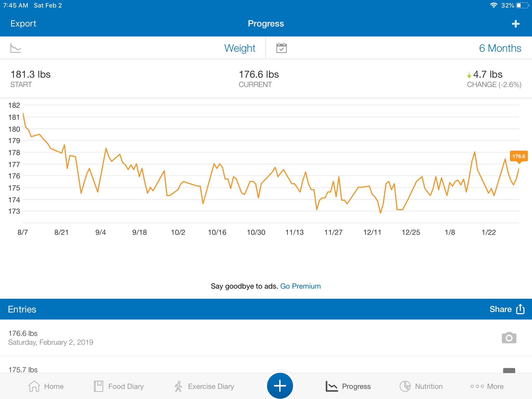
Task: Tap the Nutrition pie chart icon
Action: tap(405, 386)
